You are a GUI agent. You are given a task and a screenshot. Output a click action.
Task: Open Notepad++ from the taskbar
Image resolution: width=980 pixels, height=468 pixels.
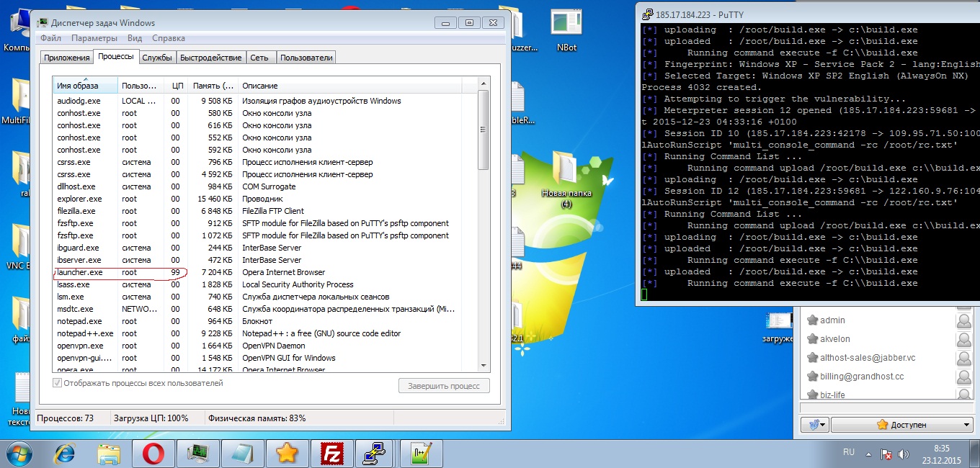[420, 454]
